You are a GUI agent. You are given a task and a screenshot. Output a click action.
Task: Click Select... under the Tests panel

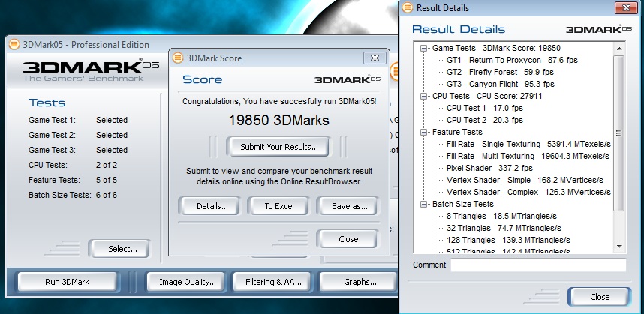click(122, 249)
